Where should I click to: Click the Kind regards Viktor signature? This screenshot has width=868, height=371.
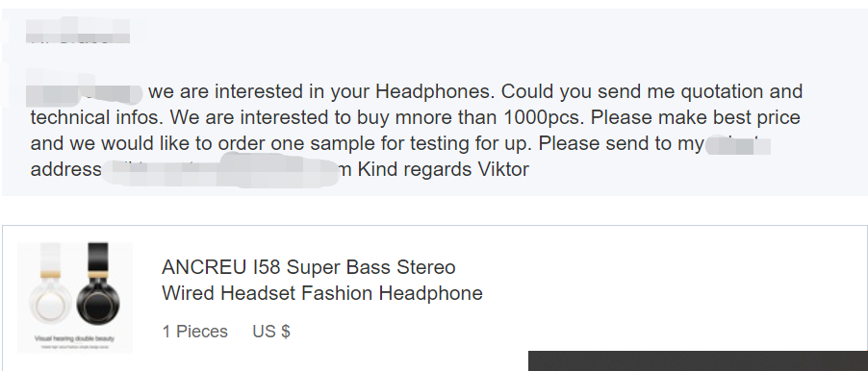[x=444, y=169]
